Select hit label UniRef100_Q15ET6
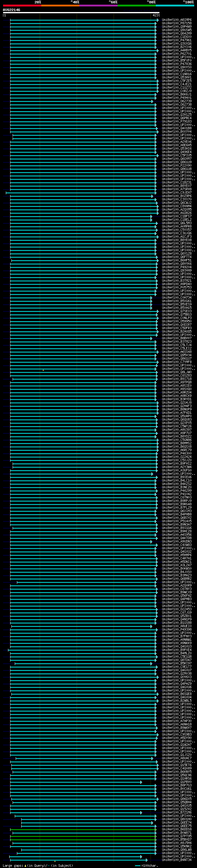 click(x=177, y=765)
